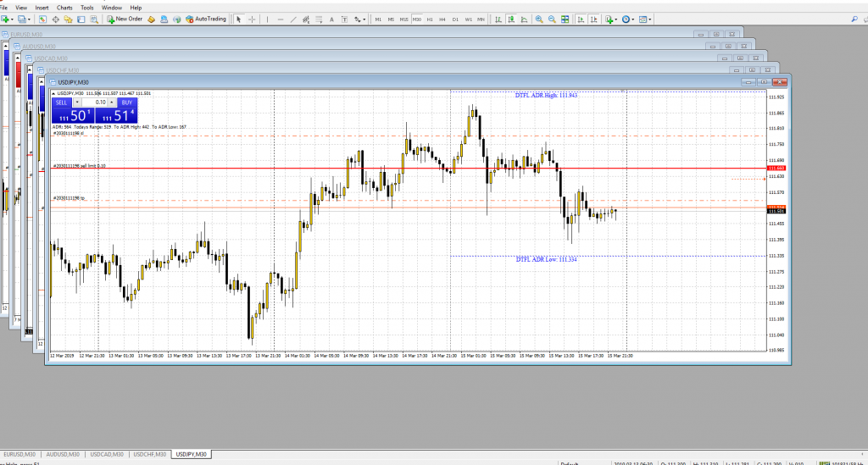Image resolution: width=868 pixels, height=465 pixels.
Task: Show the Market Watch panel icon
Action: (42, 19)
